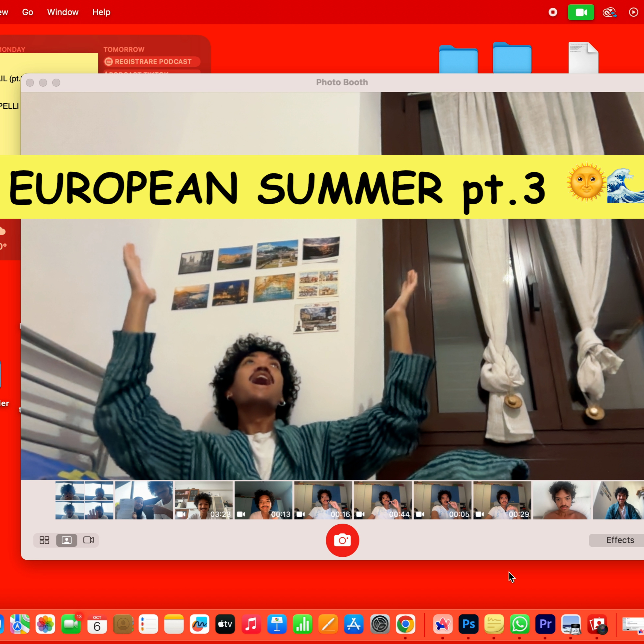644x644 pixels.
Task: Select single still photo mode
Action: click(67, 540)
